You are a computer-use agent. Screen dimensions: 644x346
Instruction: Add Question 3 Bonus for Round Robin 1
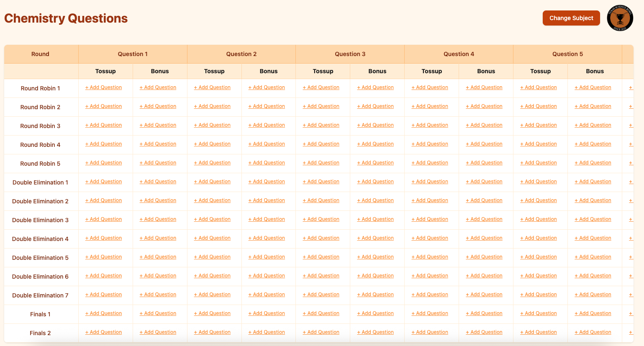tap(375, 87)
